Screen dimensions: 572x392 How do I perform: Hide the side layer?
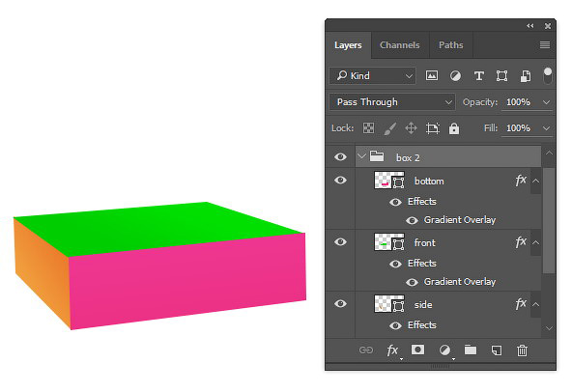[340, 304]
